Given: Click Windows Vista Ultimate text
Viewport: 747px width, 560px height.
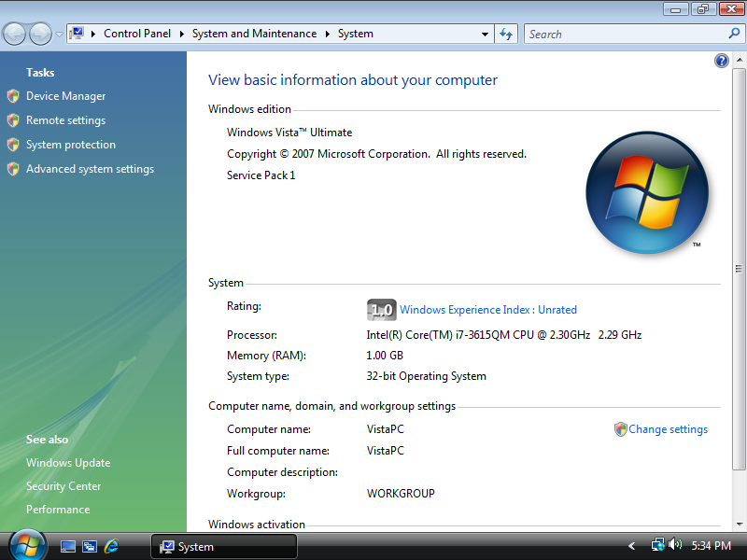Looking at the screenshot, I should click(289, 133).
